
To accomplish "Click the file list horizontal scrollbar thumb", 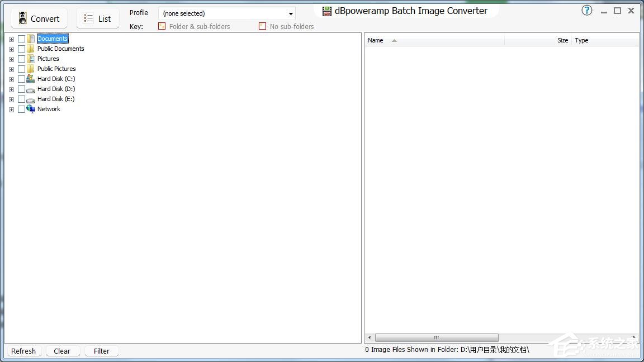I will pos(437,337).
